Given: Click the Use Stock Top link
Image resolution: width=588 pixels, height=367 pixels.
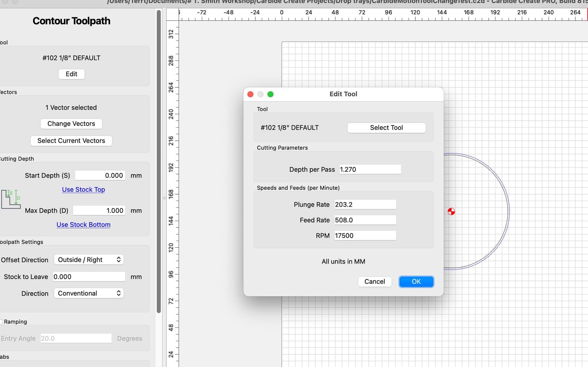Looking at the screenshot, I should [83, 189].
